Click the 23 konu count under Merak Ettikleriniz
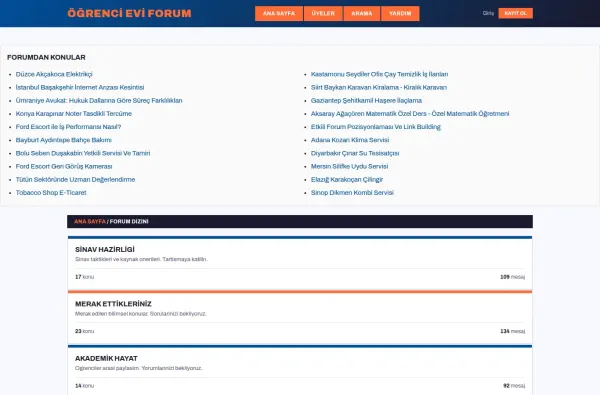Image resolution: width=600 pixels, height=395 pixels. click(x=84, y=331)
